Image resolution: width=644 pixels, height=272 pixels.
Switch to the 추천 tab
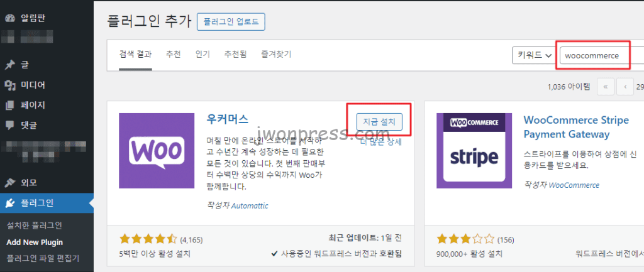point(173,55)
